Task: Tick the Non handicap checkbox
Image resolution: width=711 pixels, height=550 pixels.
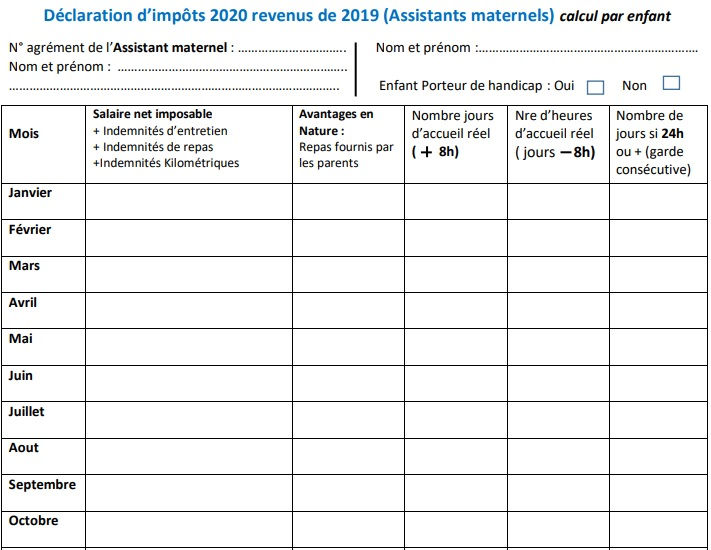Action: 671,83
